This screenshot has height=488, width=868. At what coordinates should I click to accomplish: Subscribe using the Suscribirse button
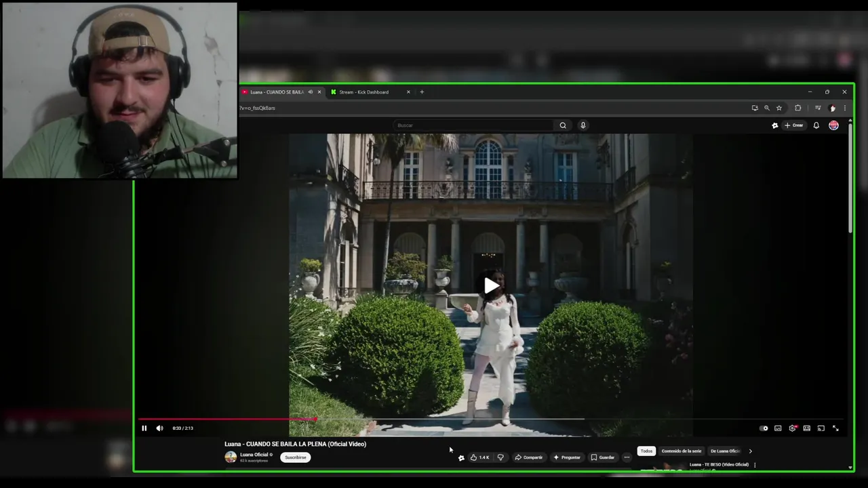[x=295, y=457]
